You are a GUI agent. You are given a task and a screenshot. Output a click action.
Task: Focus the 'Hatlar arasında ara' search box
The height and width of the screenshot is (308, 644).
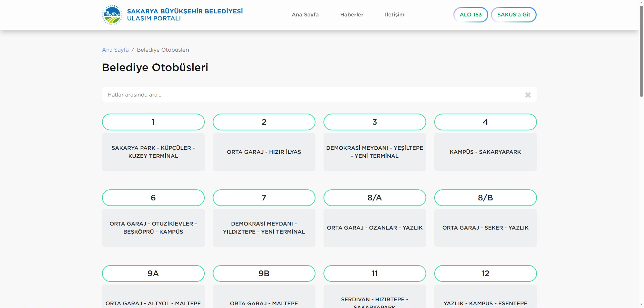312,95
